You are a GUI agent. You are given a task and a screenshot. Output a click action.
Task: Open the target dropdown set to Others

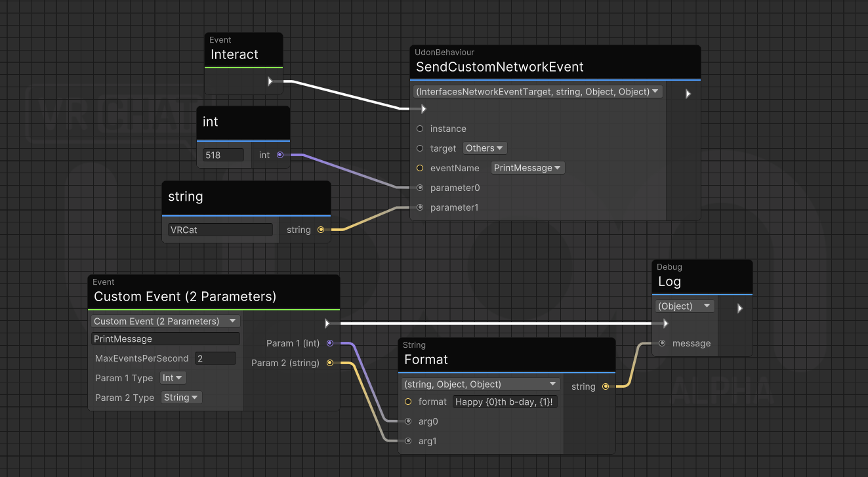pyautogui.click(x=485, y=148)
